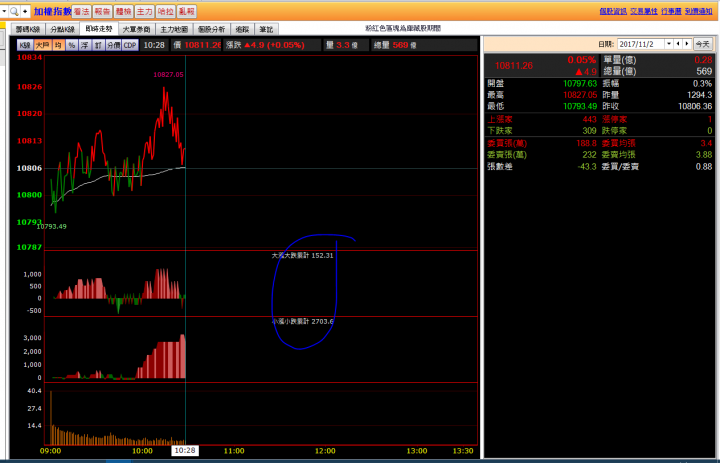
Task: Switch to the 分點K線 tab
Action: 62,29
